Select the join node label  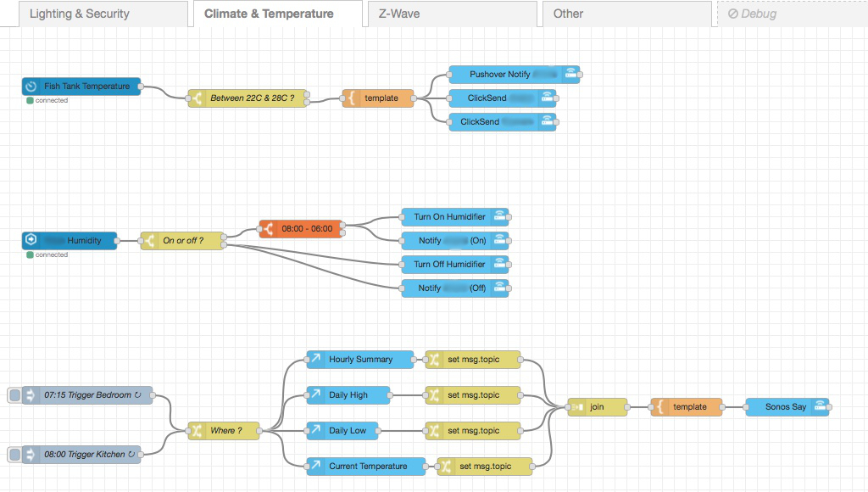pos(597,406)
